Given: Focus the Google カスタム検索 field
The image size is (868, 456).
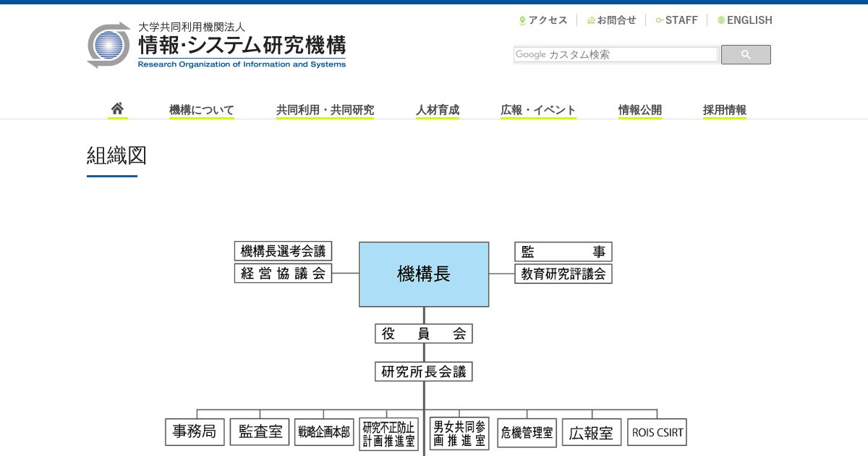Looking at the screenshot, I should tap(616, 54).
